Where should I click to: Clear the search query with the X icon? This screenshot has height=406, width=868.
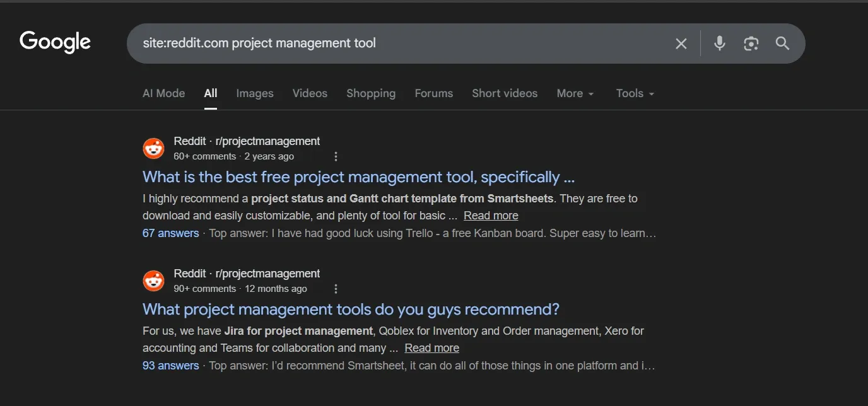click(x=681, y=43)
